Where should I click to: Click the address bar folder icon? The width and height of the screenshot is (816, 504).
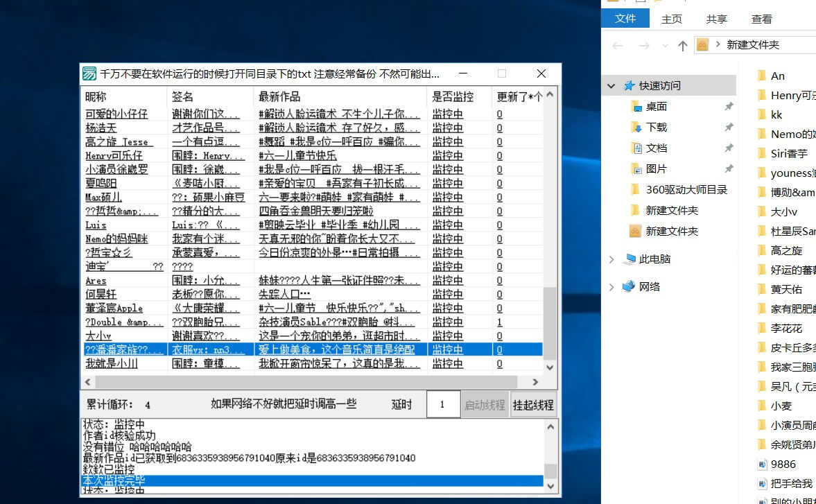[x=702, y=45]
